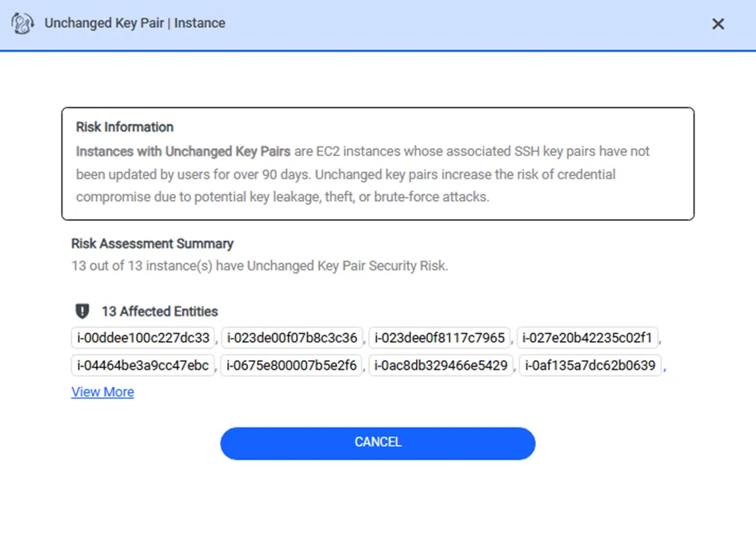Click the Risk Assessment Summary heading

point(152,243)
